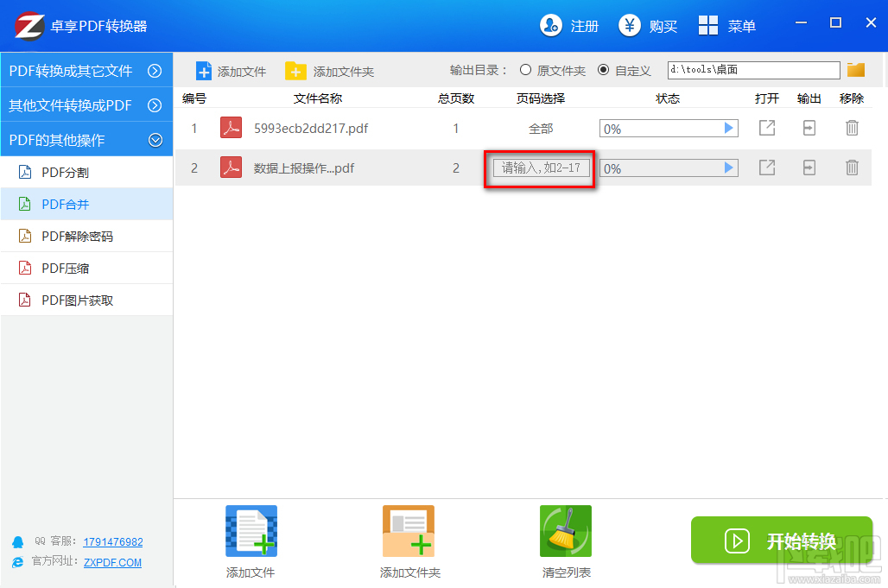Click the 0% progress bar of row 2

click(669, 168)
